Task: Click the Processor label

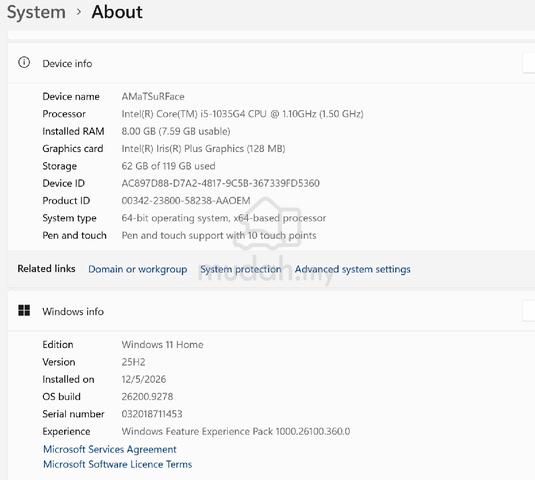Action: click(64, 114)
